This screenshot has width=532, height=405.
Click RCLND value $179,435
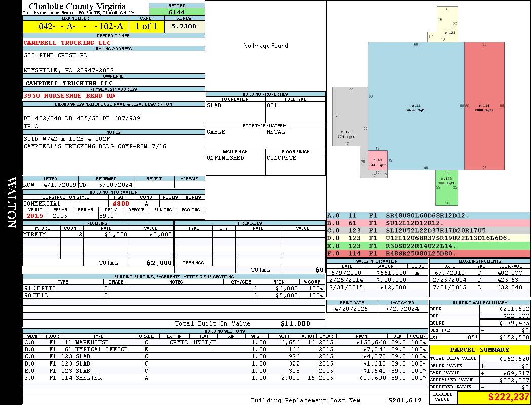pos(514,323)
